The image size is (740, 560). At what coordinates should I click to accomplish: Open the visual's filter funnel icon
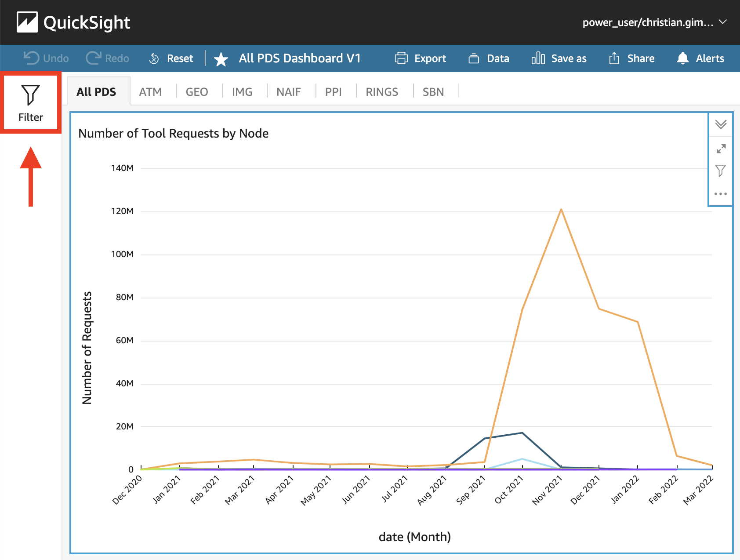pyautogui.click(x=721, y=171)
